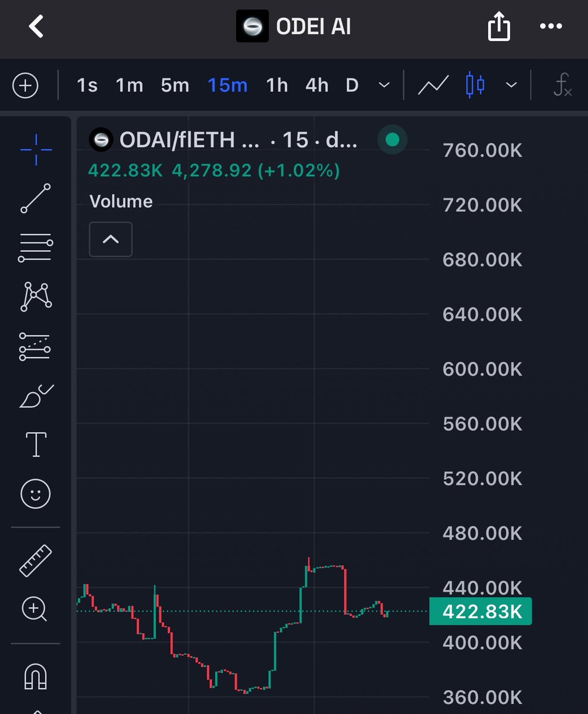Click the 400.00K price axis label
588x714 pixels.
coord(483,643)
